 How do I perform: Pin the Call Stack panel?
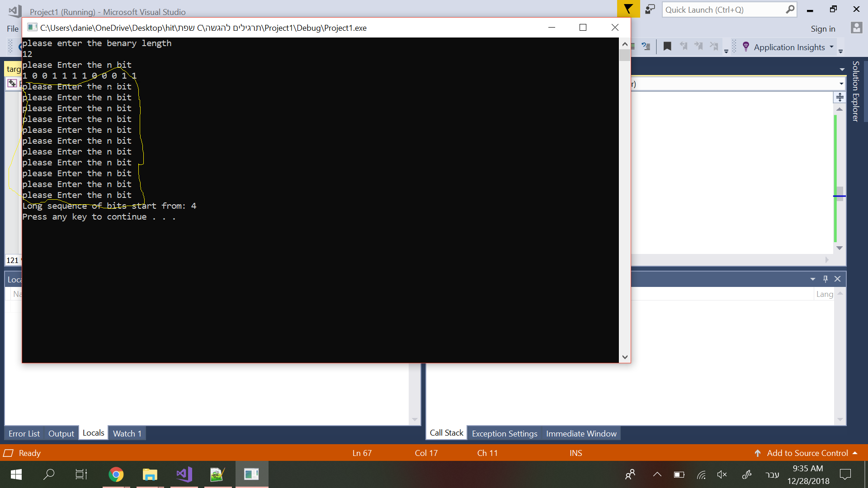coord(826,279)
